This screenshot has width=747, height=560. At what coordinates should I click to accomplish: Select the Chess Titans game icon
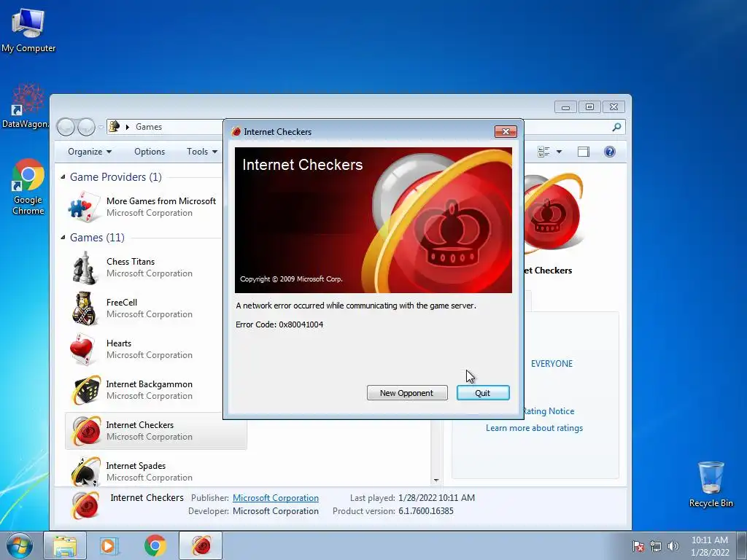click(84, 268)
